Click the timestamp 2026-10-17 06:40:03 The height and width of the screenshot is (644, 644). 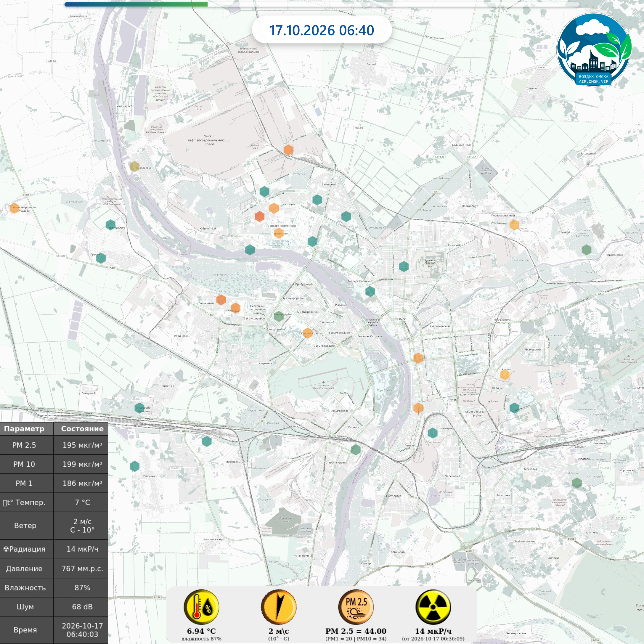[82, 630]
